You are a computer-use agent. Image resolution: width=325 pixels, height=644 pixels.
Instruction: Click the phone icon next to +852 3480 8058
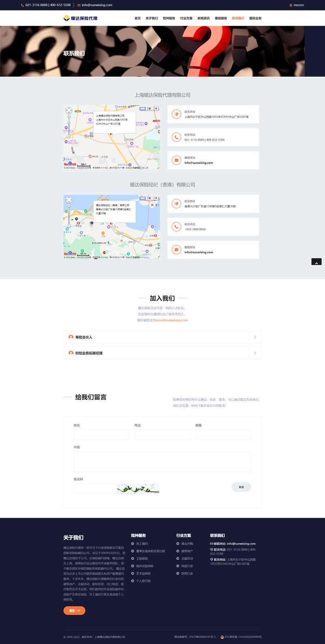point(176,227)
